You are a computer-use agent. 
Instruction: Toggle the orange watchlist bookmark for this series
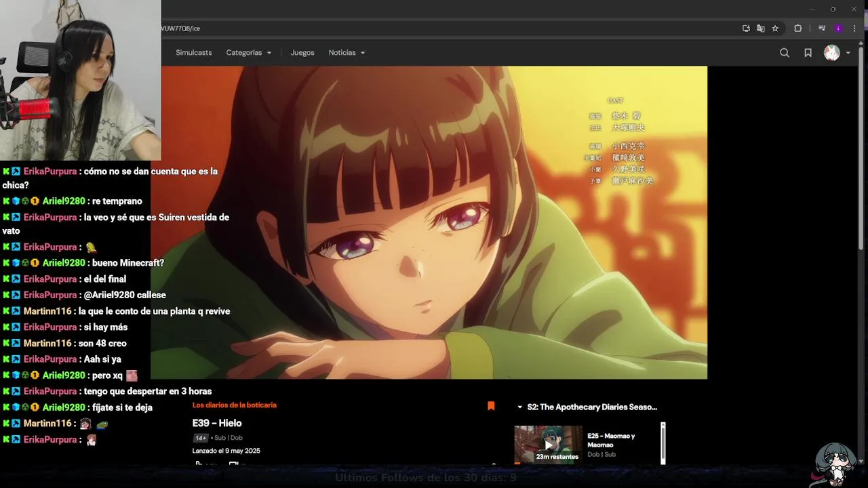click(x=491, y=406)
